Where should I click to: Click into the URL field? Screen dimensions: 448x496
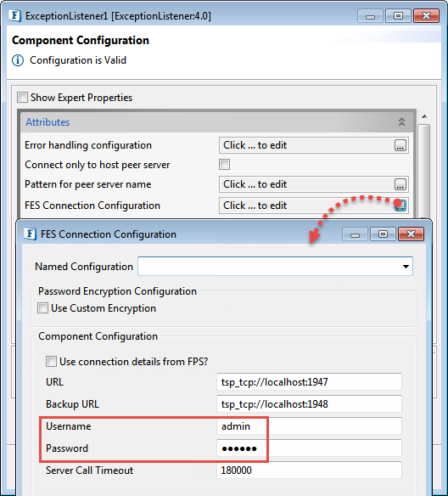[309, 382]
